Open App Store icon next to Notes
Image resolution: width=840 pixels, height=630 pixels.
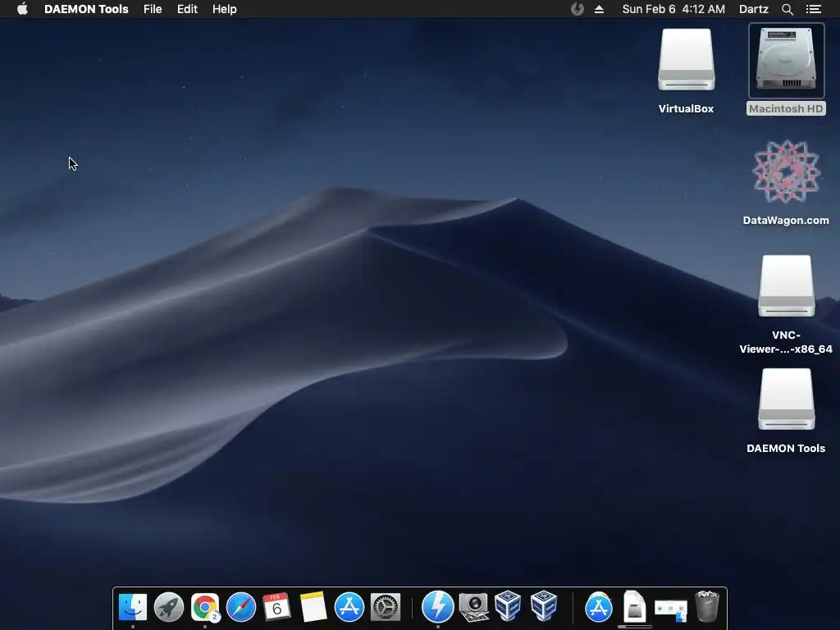pos(349,607)
